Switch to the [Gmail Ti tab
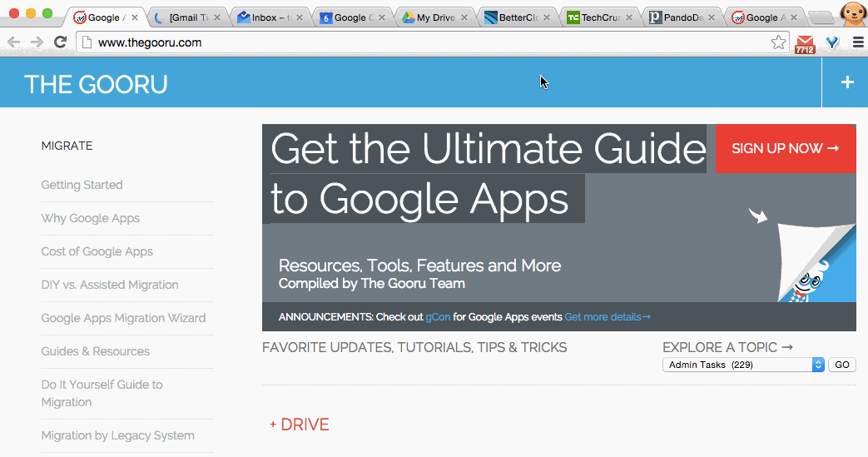The height and width of the screenshot is (457, 868). tap(186, 17)
